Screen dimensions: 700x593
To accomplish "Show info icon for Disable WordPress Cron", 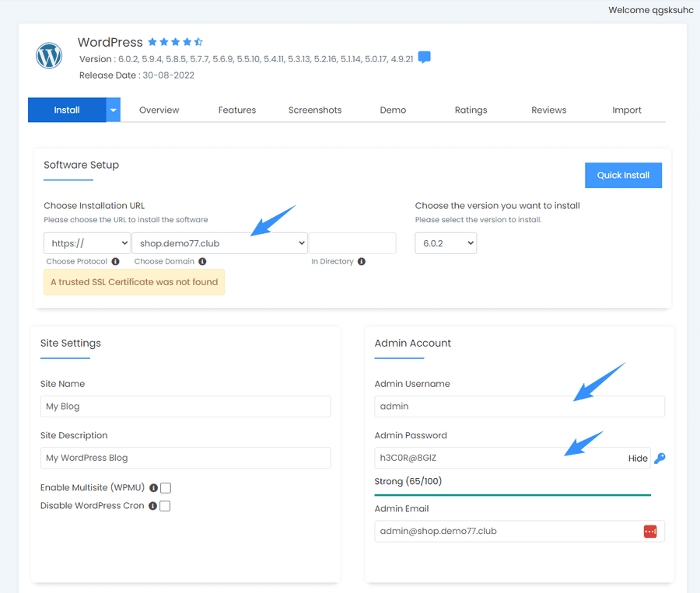I will tap(152, 506).
